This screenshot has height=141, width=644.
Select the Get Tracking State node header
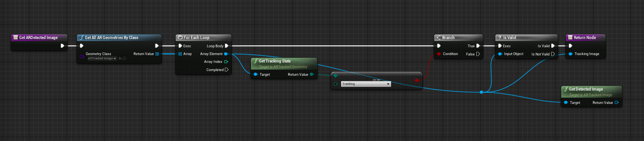[284, 63]
